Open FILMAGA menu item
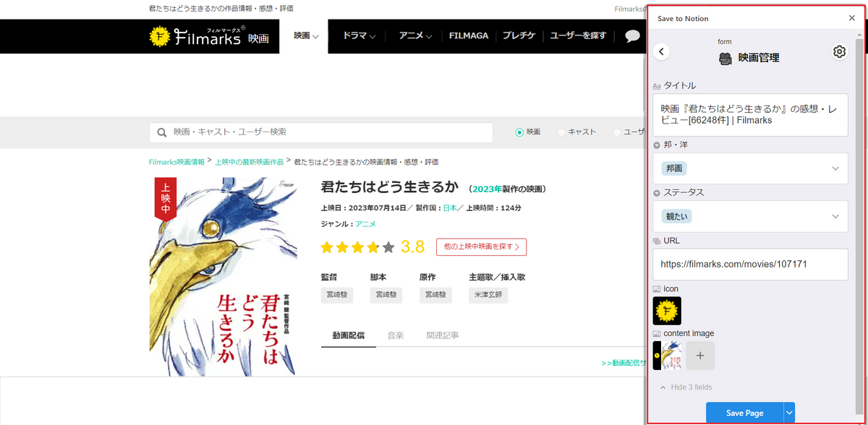Image resolution: width=868 pixels, height=425 pixels. coord(469,36)
